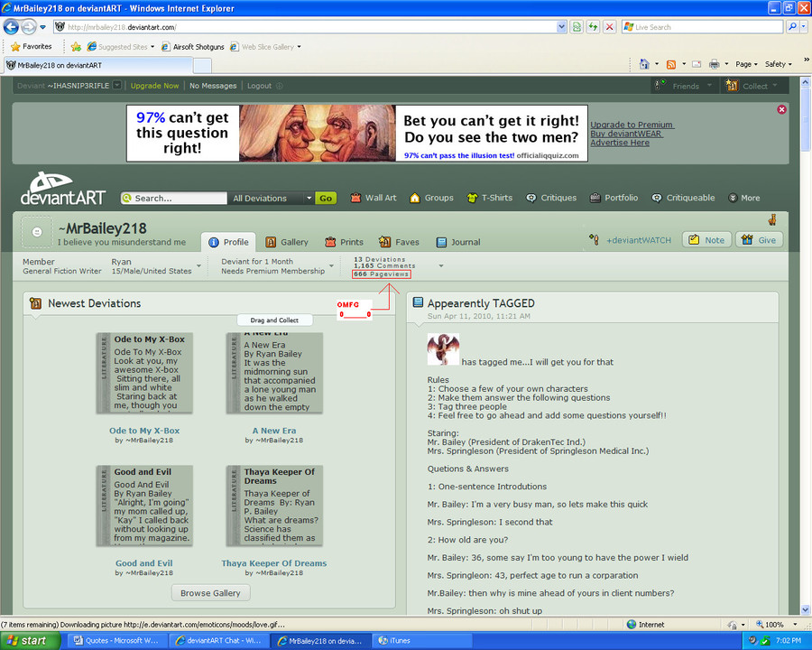
Task: Open the All Deviations category dropdown
Action: click(x=272, y=198)
